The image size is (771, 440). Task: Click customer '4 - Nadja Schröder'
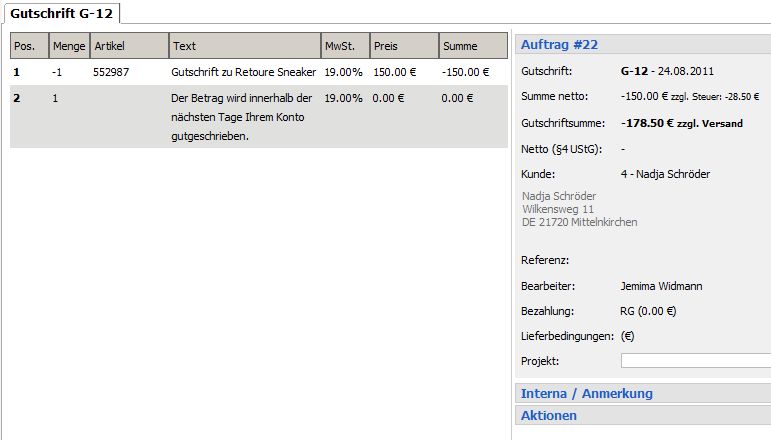point(665,174)
